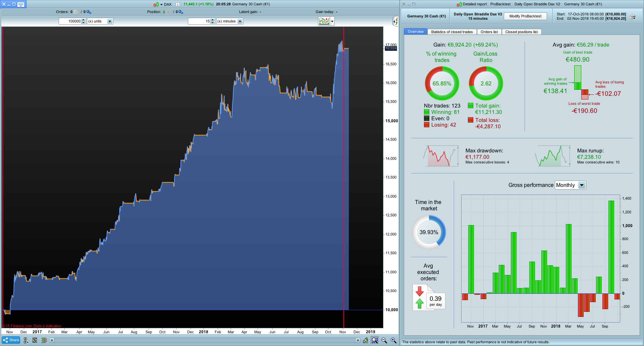Image resolution: width=644 pixels, height=346 pixels.
Task: Click the chart horizontal scrollbar track
Action: [205, 340]
